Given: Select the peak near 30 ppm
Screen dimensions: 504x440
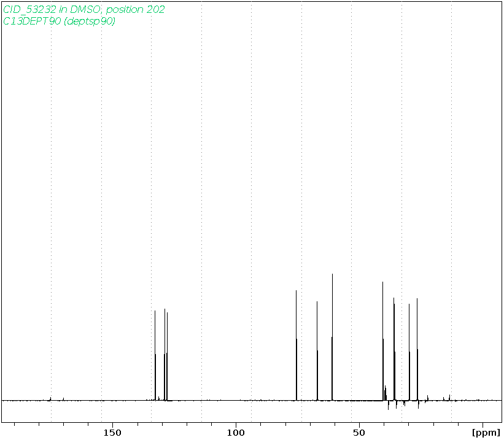Looking at the screenshot, I should tap(409, 352).
